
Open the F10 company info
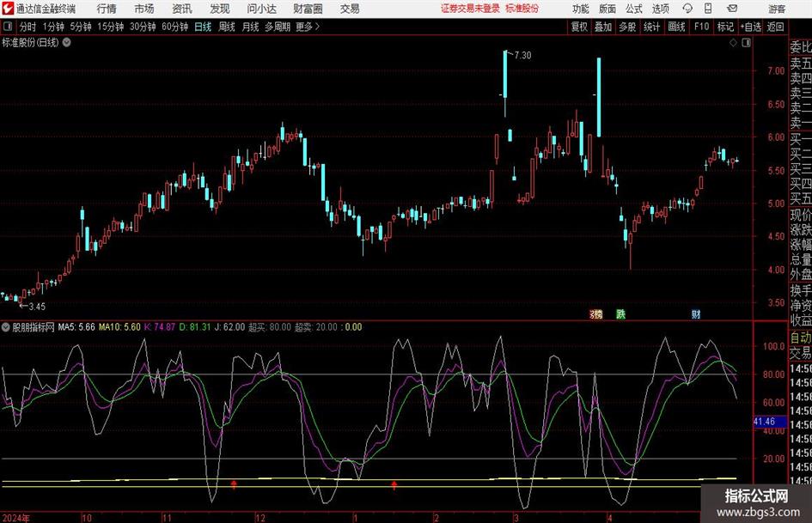pyautogui.click(x=702, y=27)
